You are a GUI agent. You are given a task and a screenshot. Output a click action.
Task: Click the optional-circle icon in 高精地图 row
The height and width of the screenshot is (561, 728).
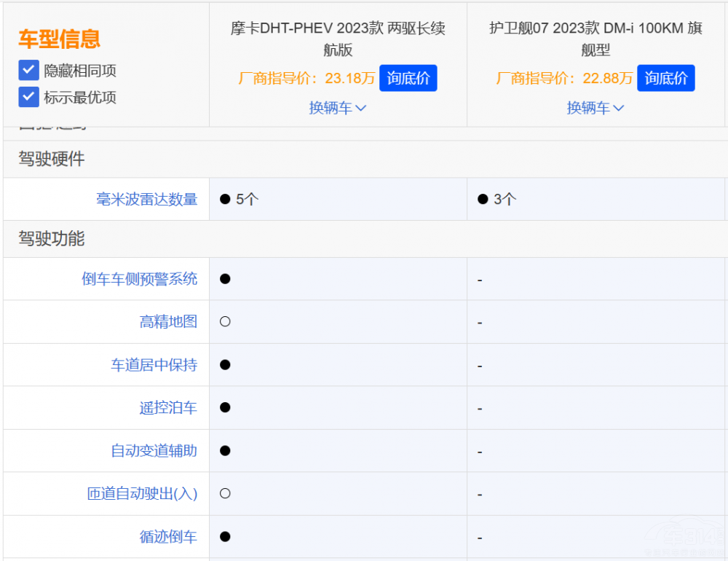225,321
